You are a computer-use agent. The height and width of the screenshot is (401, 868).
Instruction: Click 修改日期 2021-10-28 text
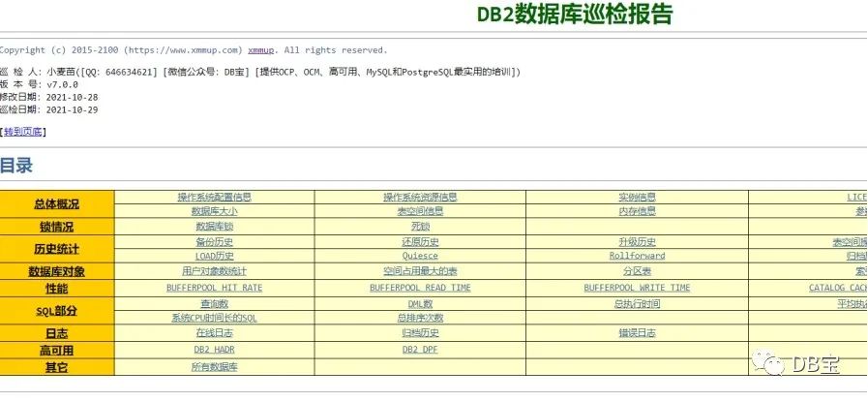click(x=48, y=97)
